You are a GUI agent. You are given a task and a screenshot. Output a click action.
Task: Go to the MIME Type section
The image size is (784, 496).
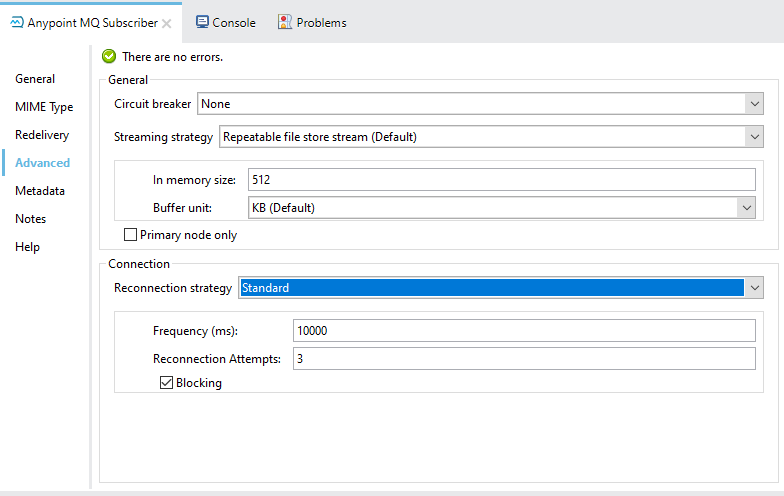click(44, 107)
